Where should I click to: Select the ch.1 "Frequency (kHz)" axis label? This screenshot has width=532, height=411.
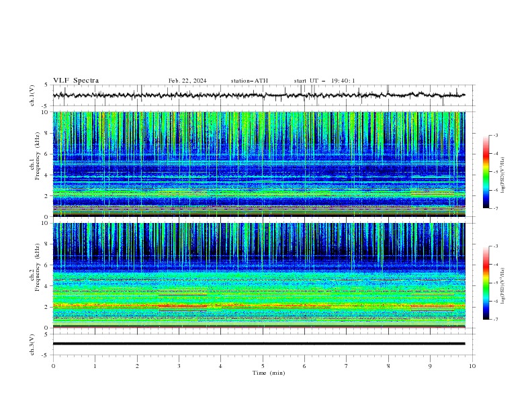point(38,156)
